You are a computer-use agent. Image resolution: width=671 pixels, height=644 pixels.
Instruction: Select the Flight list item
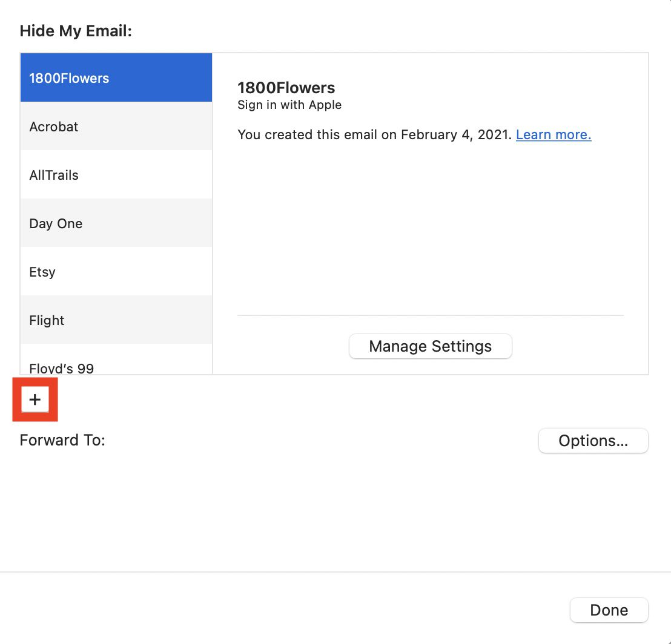(x=116, y=320)
